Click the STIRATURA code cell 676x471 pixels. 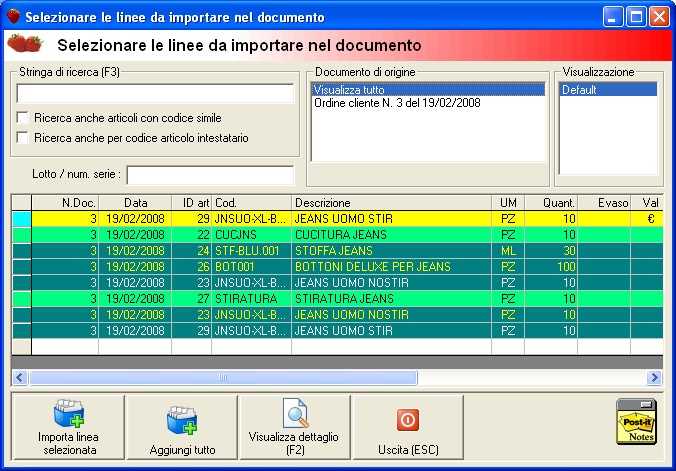pos(251,299)
